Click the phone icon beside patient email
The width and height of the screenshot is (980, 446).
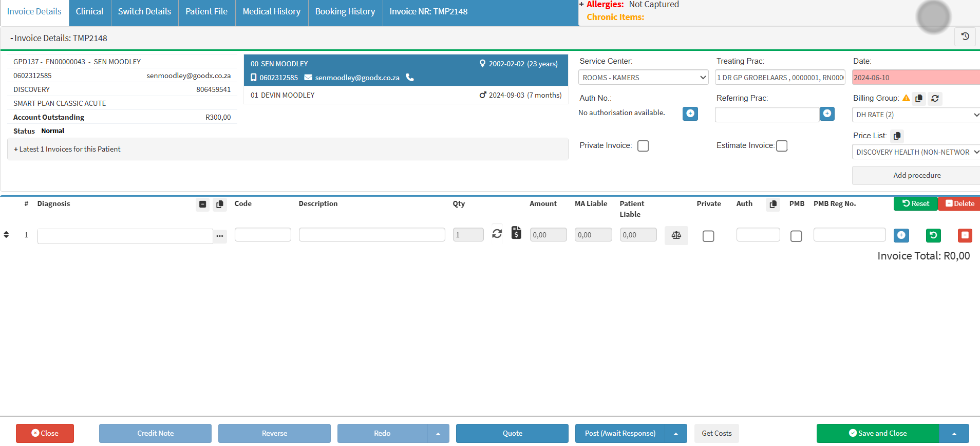click(x=410, y=77)
